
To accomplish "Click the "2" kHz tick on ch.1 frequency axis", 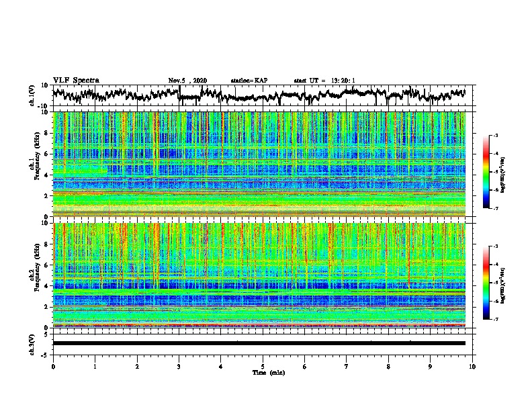I will [x=47, y=196].
